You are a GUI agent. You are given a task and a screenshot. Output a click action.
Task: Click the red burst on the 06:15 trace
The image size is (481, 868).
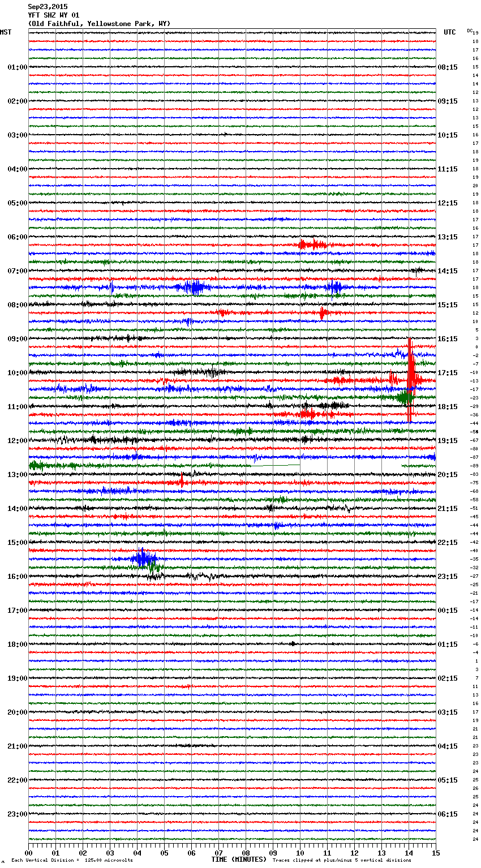pos(312,244)
